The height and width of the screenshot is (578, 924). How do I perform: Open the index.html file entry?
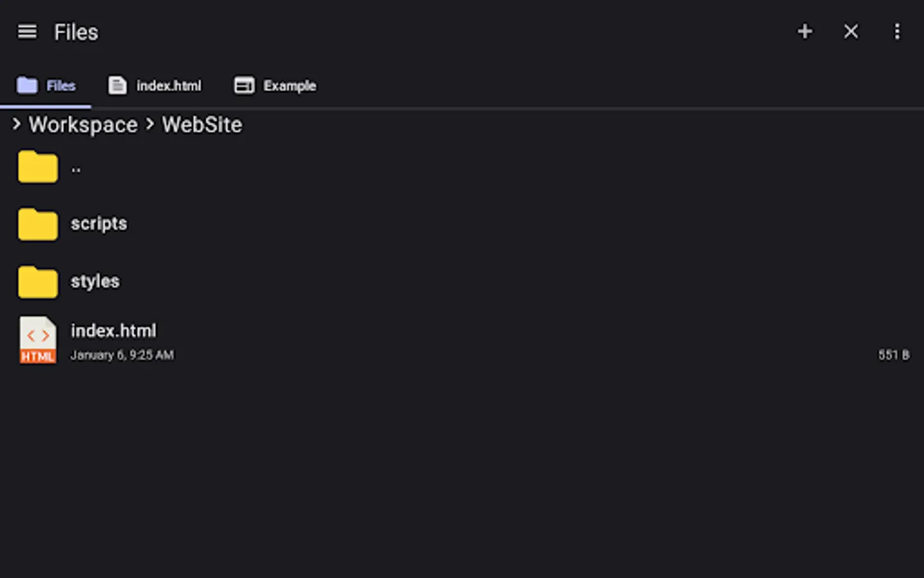pos(114,331)
